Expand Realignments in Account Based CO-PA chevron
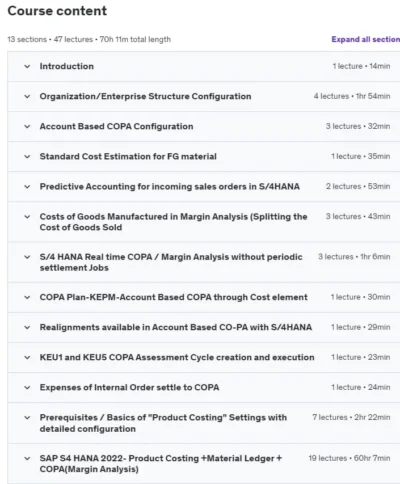The width and height of the screenshot is (400, 484). (27, 328)
